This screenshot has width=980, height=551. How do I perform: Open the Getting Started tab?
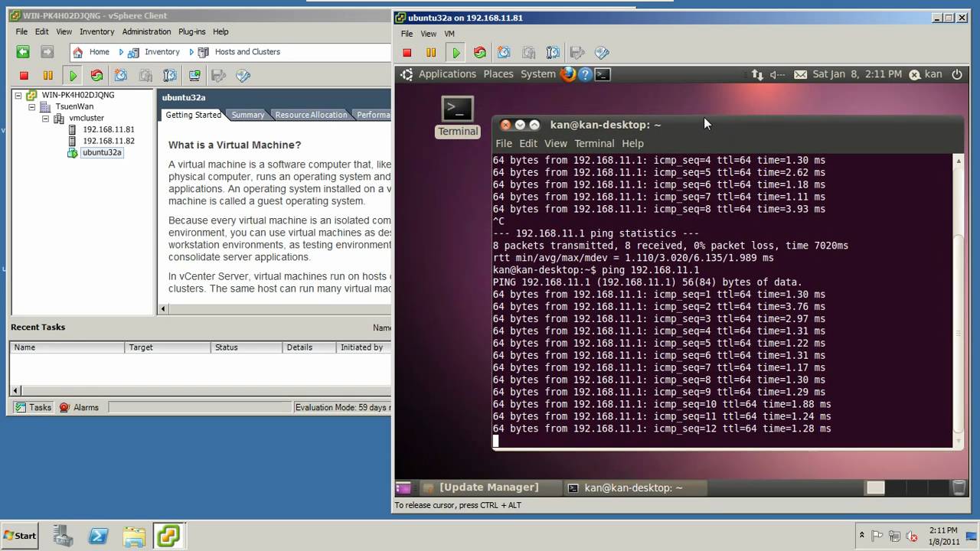pyautogui.click(x=193, y=115)
